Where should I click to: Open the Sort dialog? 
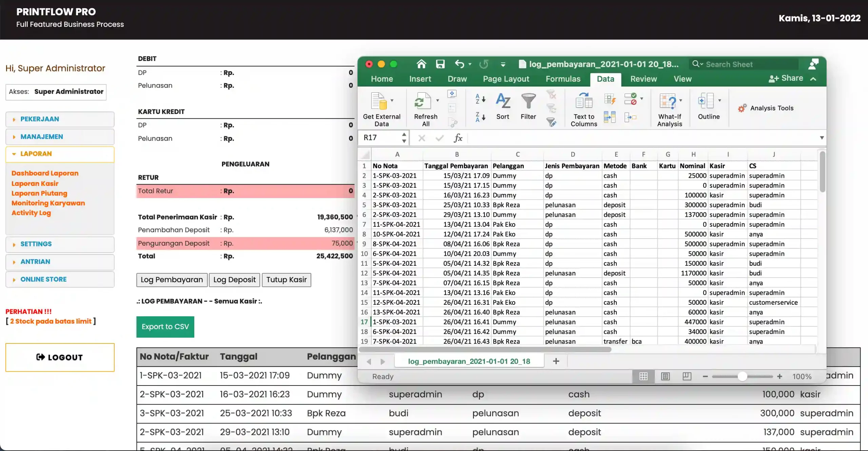(x=503, y=106)
